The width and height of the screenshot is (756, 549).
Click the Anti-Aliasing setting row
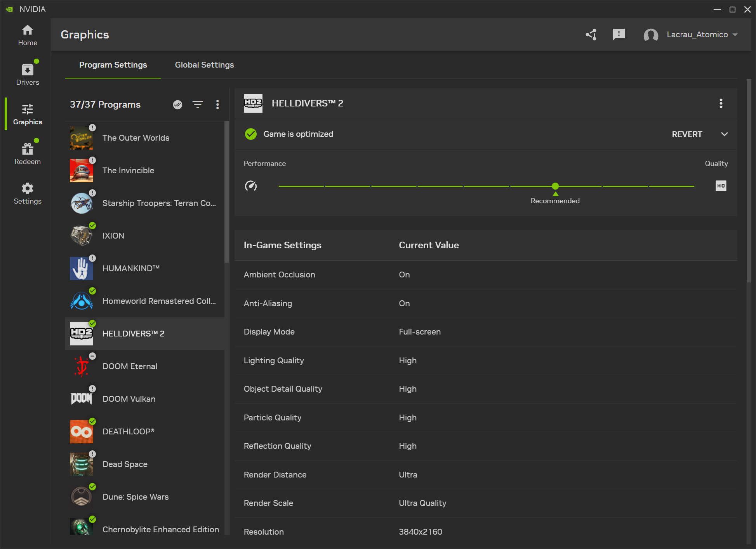coord(486,303)
